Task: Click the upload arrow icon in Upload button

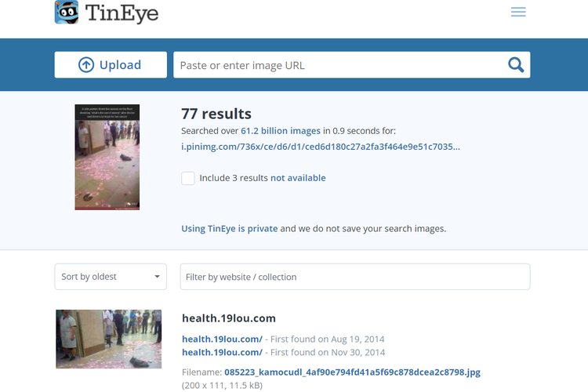Action: pyautogui.click(x=86, y=65)
